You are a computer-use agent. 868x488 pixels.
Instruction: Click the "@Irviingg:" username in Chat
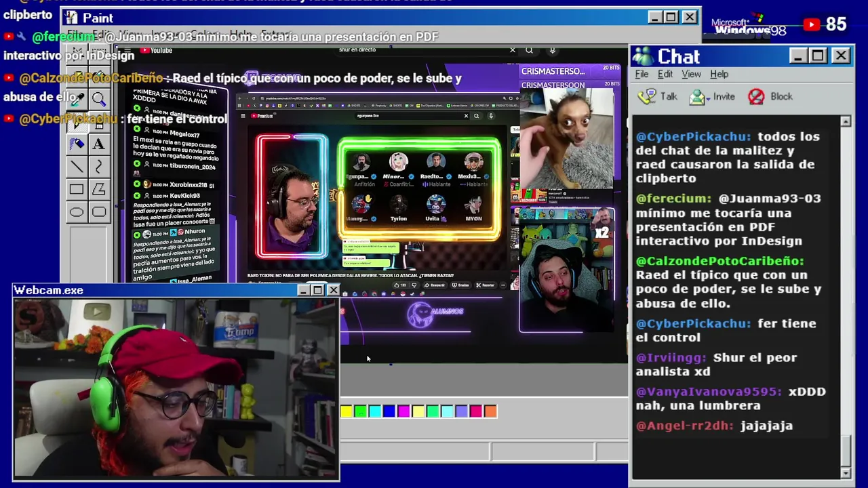click(x=671, y=357)
